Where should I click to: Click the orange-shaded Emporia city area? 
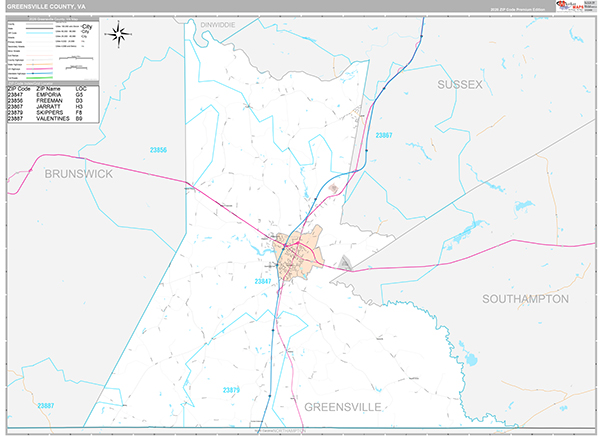tap(298, 253)
